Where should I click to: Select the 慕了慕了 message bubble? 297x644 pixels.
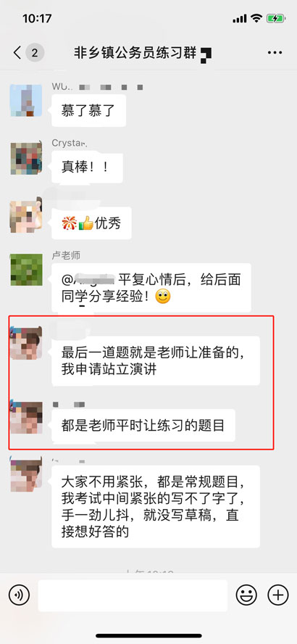(88, 110)
